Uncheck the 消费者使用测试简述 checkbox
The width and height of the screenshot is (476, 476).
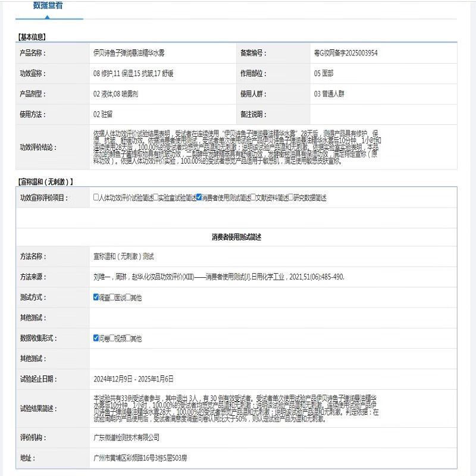click(198, 198)
